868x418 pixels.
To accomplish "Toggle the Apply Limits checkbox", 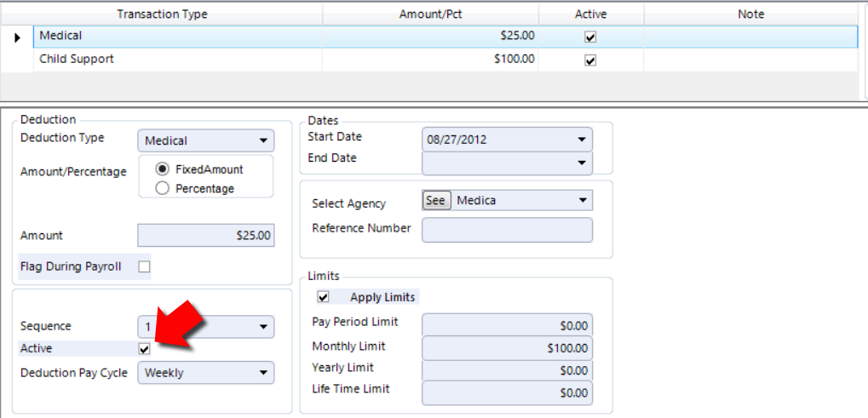I will pyautogui.click(x=324, y=297).
